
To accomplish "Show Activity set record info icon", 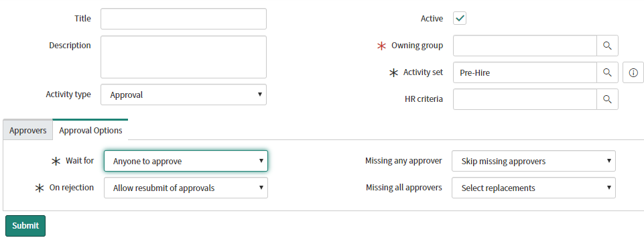I will coord(633,72).
